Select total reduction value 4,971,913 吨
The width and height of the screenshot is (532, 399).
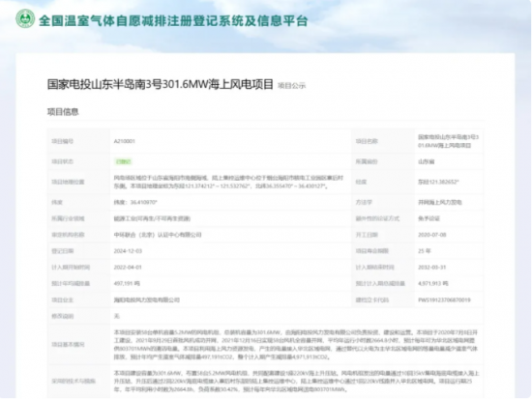[433, 283]
